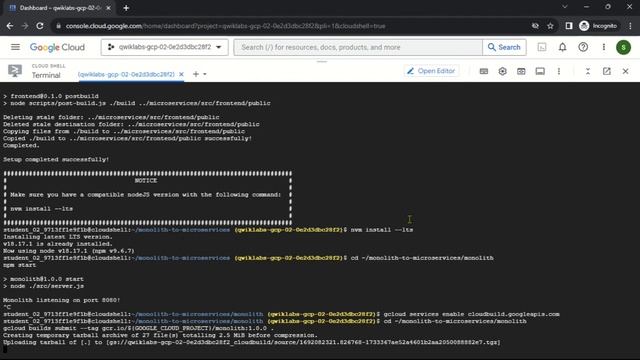Open the Cloud Shell keyboard icon
The width and height of the screenshot is (640, 360).
(x=484, y=71)
